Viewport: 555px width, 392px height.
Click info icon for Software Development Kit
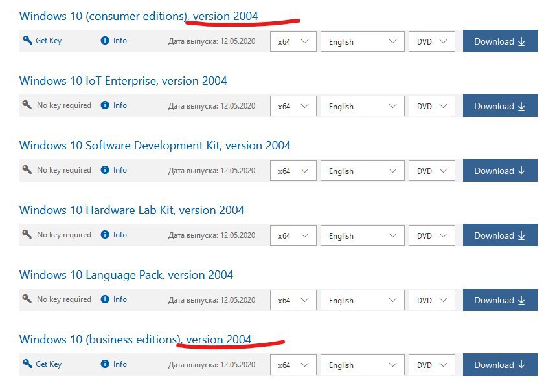[x=105, y=170]
